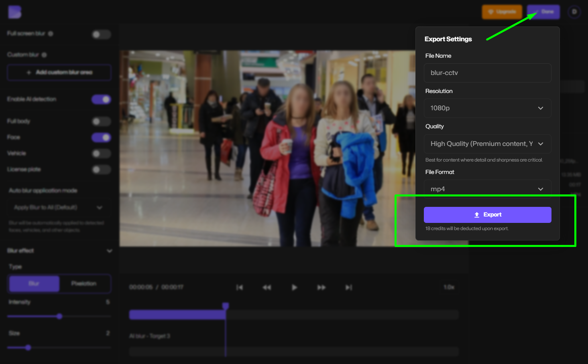Click the blur-cctv file name field
This screenshot has height=364, width=588.
pyautogui.click(x=487, y=73)
